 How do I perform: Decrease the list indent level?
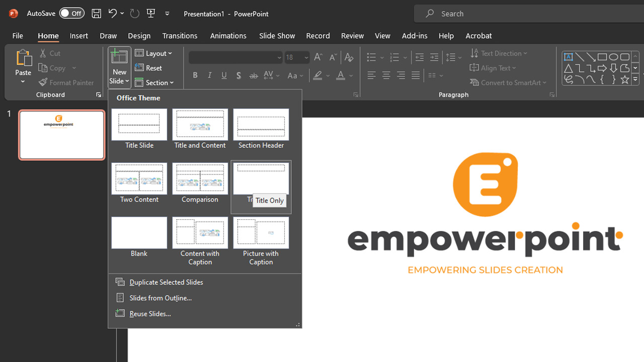click(419, 57)
